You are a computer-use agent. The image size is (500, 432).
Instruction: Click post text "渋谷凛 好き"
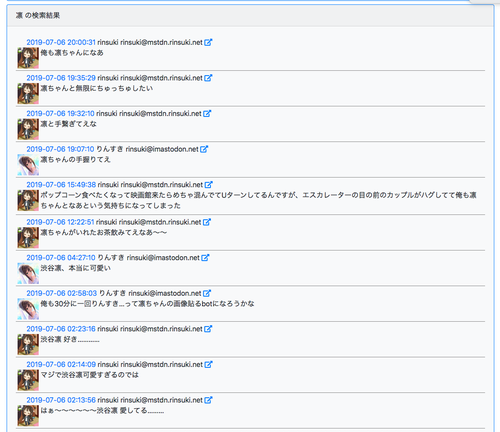coord(70,339)
